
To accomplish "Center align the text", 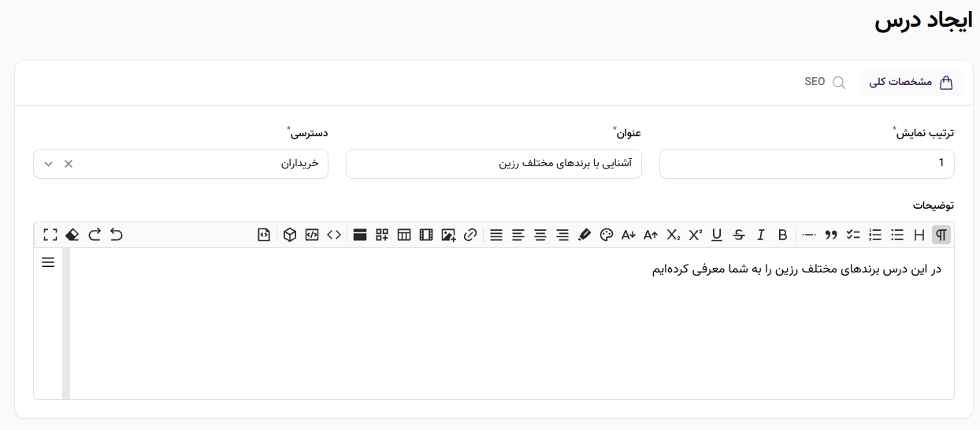I will pos(540,235).
